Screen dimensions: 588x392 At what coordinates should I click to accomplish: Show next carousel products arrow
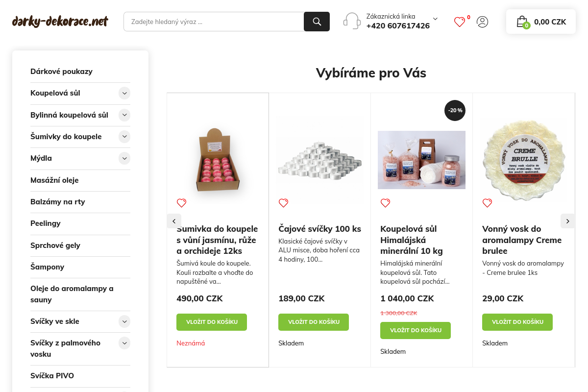tap(567, 221)
